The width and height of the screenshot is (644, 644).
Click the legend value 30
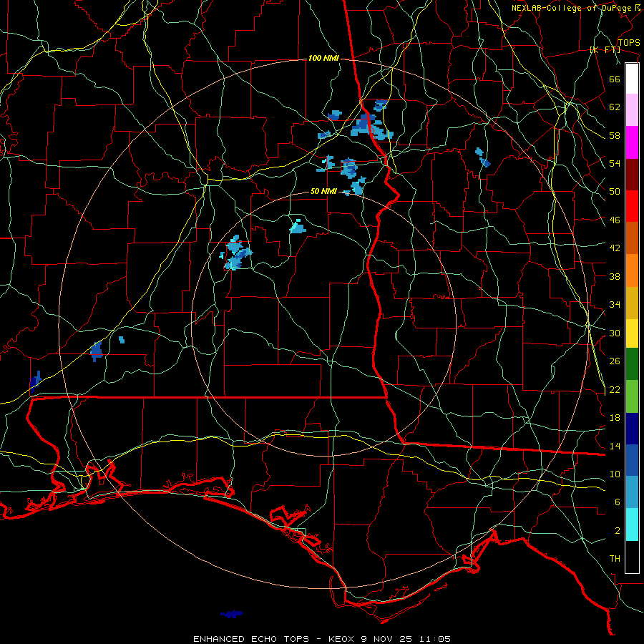(615, 333)
